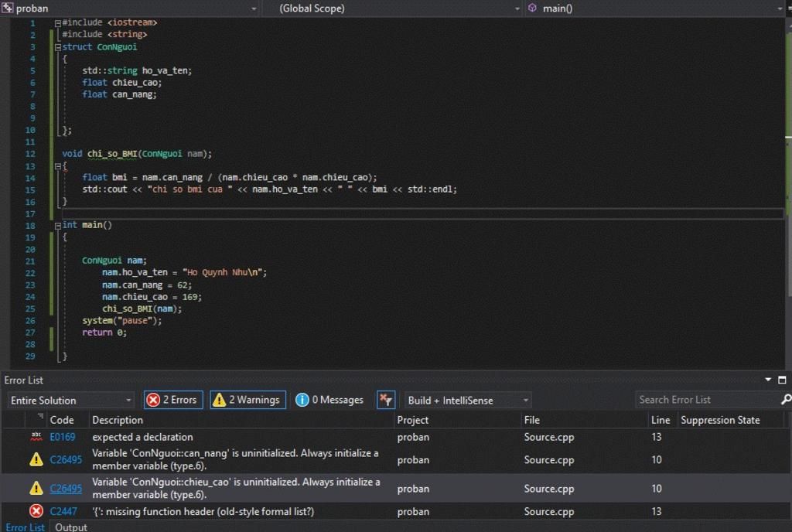Collapse the #include region on line 1
The image size is (792, 532).
57,22
